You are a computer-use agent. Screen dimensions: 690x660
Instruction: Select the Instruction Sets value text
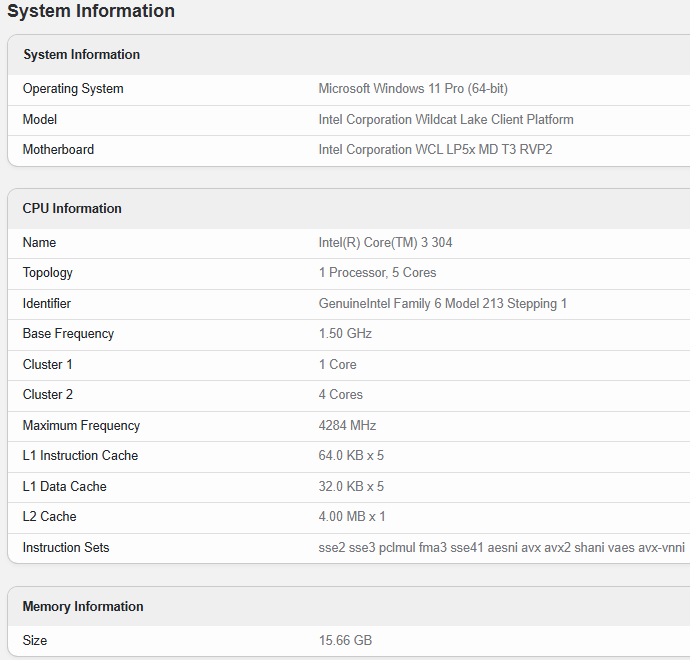[501, 548]
